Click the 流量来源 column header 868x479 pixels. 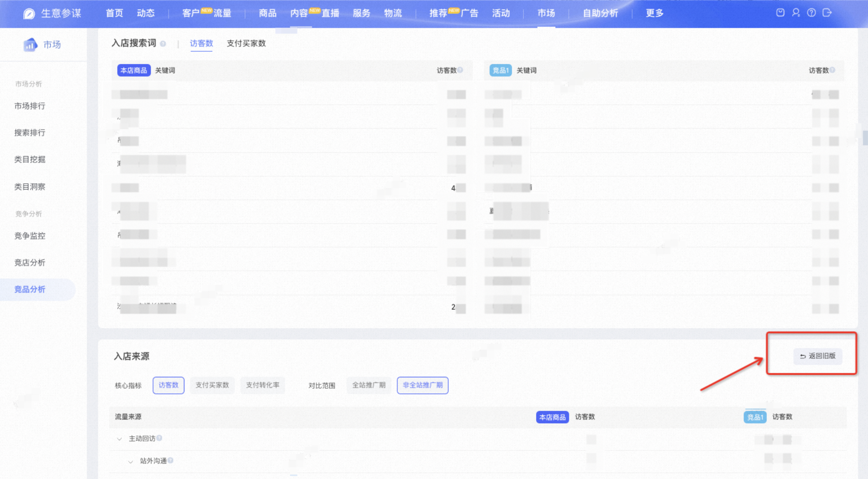click(x=128, y=417)
